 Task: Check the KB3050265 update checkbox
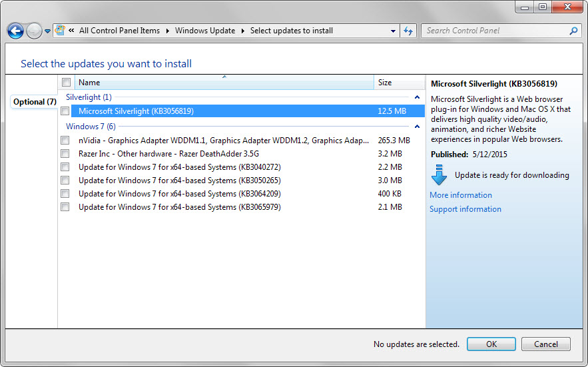(65, 180)
